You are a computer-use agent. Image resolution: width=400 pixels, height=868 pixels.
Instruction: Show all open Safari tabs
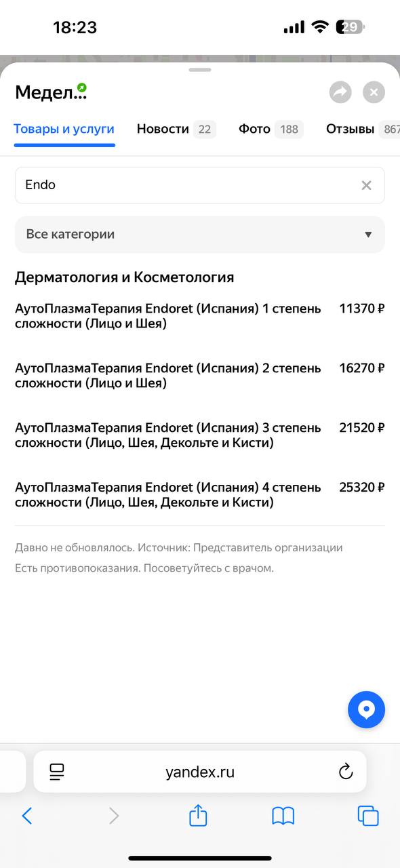(368, 815)
